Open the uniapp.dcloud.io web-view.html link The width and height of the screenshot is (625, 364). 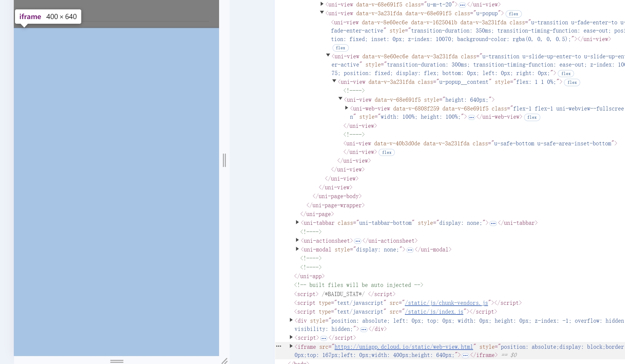[x=404, y=347]
